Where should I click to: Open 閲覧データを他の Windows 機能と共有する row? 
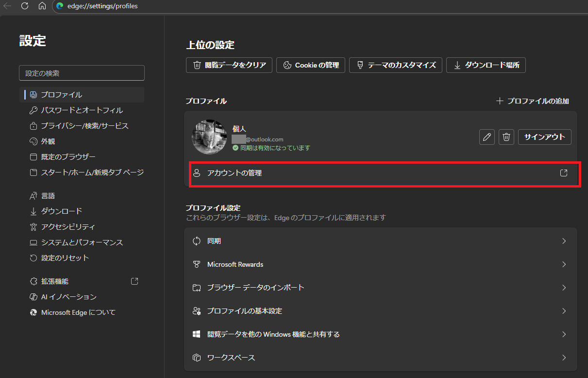pos(381,334)
